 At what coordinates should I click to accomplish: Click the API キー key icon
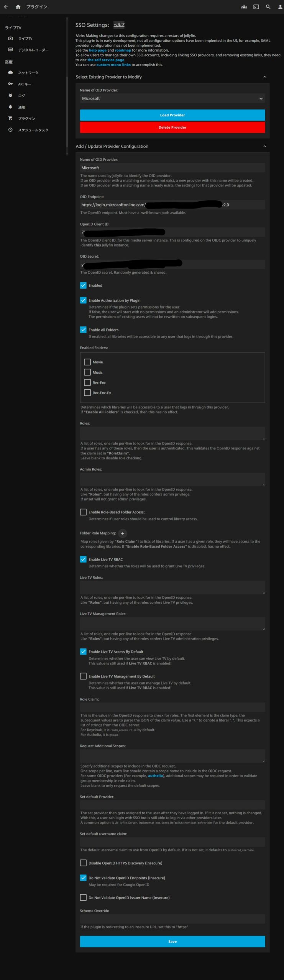(10, 84)
